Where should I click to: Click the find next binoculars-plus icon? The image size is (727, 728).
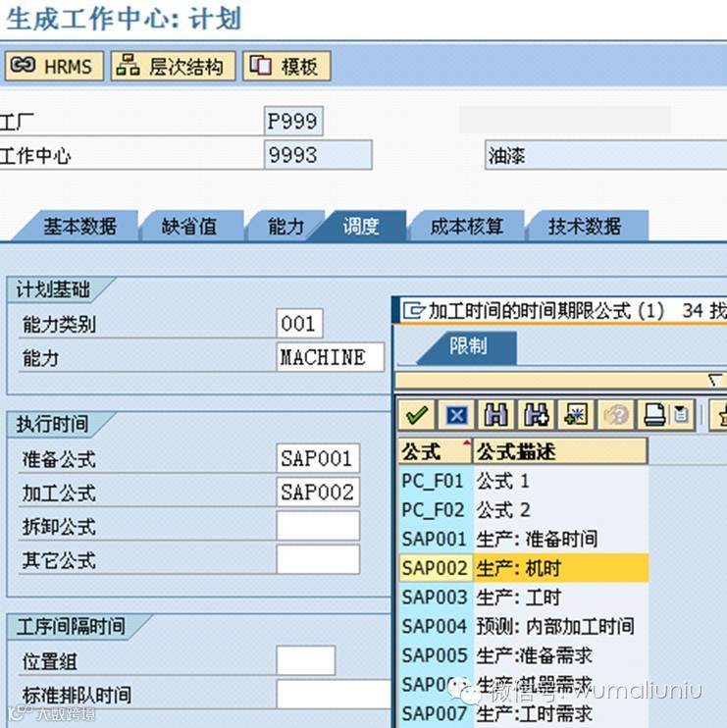[536, 415]
